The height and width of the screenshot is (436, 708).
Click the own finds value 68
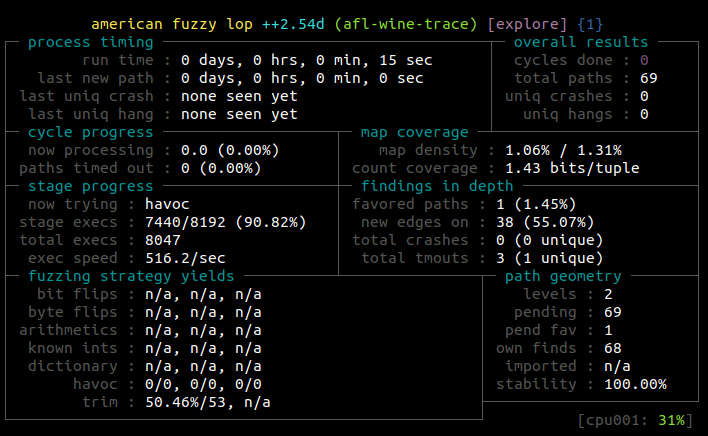coord(613,348)
